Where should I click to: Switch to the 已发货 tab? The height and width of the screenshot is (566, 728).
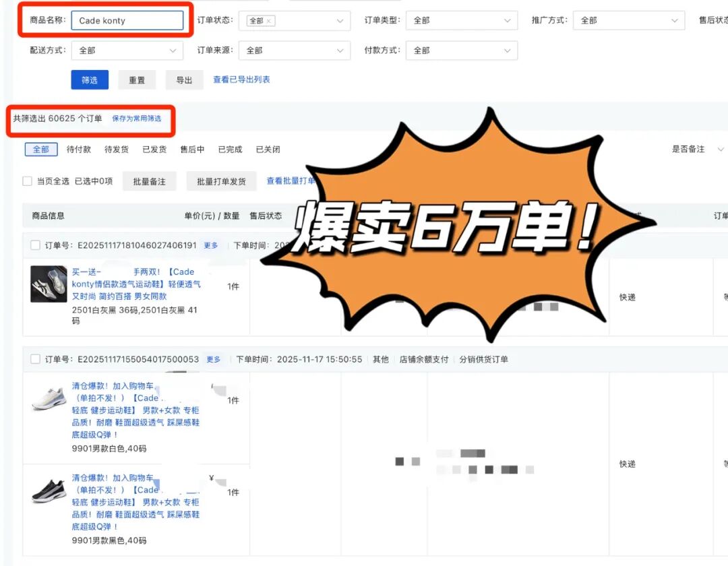pos(154,149)
